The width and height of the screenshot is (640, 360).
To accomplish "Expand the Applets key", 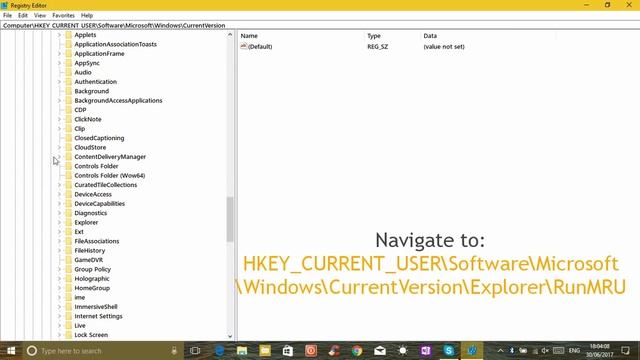I will click(x=59, y=35).
